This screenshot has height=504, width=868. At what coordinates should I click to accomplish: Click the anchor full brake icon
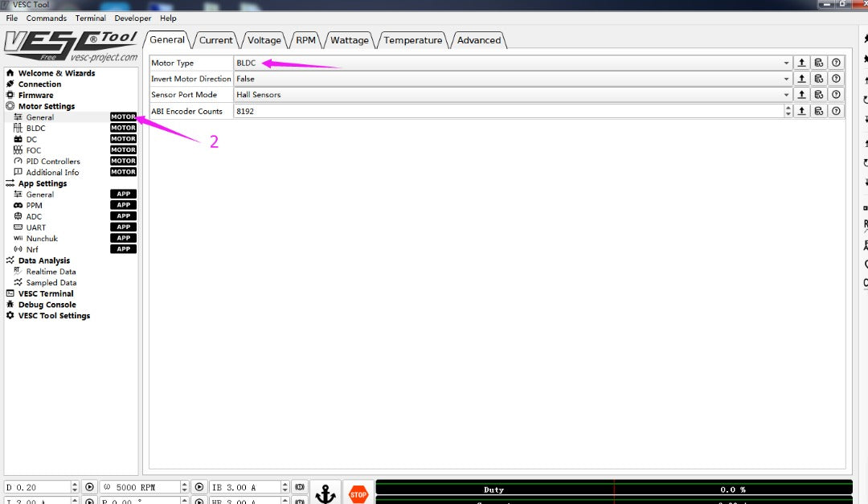[325, 493]
